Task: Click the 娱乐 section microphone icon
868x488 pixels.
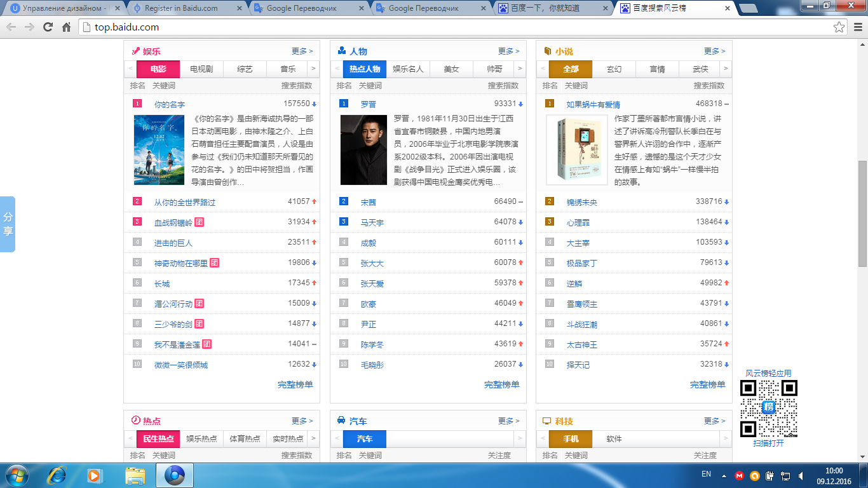Action: click(x=135, y=51)
